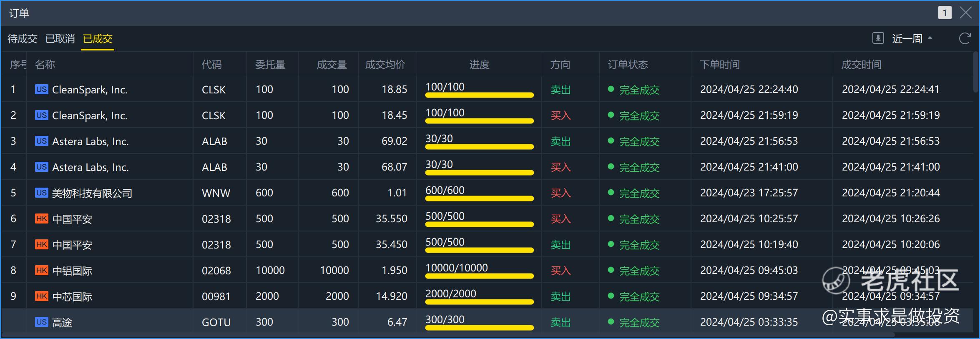Open the 近一周 time range dropdown

(912, 39)
